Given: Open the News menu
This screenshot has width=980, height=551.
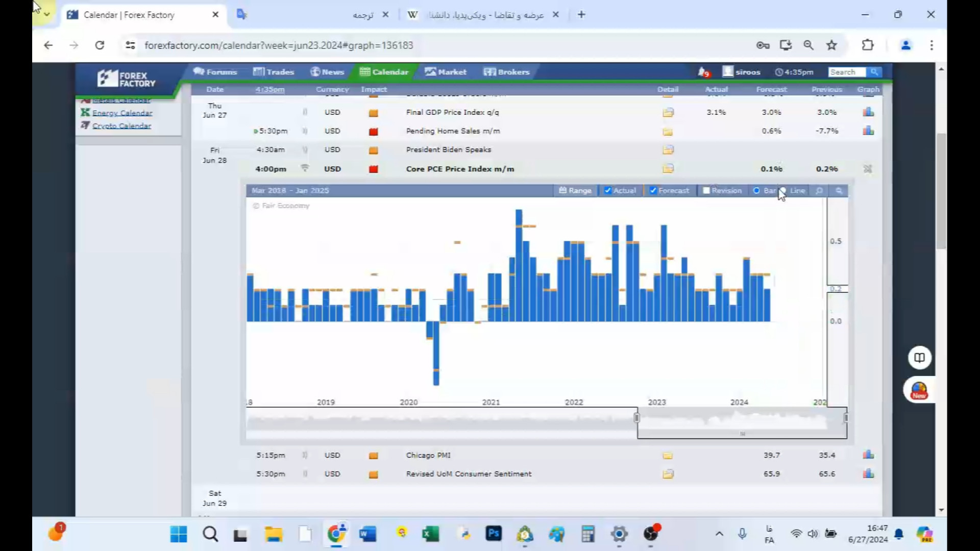Looking at the screenshot, I should [327, 72].
